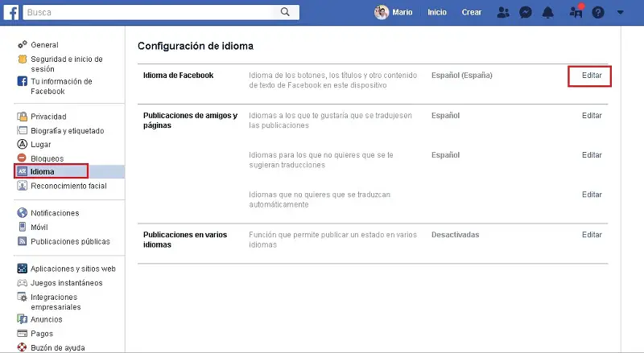Open the Pagos sidebar label

42,334
